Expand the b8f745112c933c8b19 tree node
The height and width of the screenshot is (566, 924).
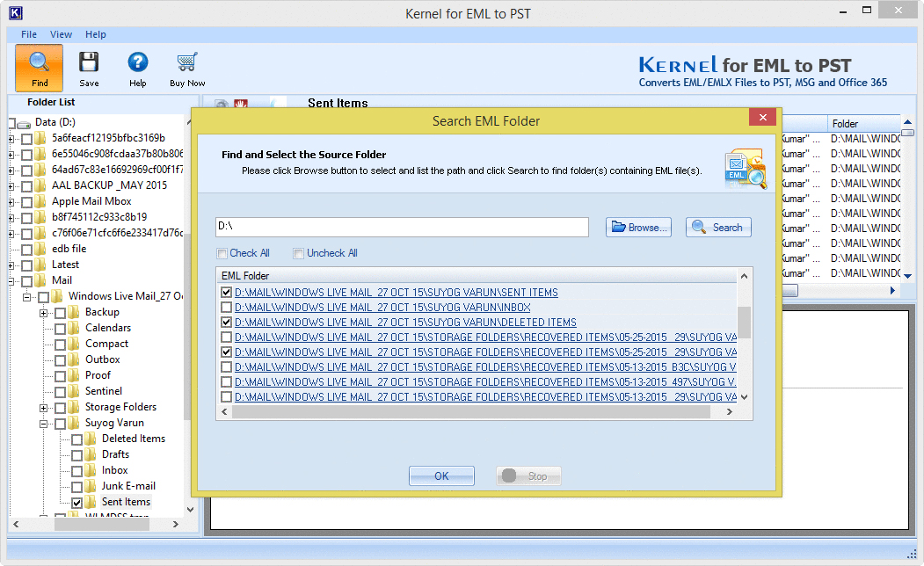click(11, 219)
